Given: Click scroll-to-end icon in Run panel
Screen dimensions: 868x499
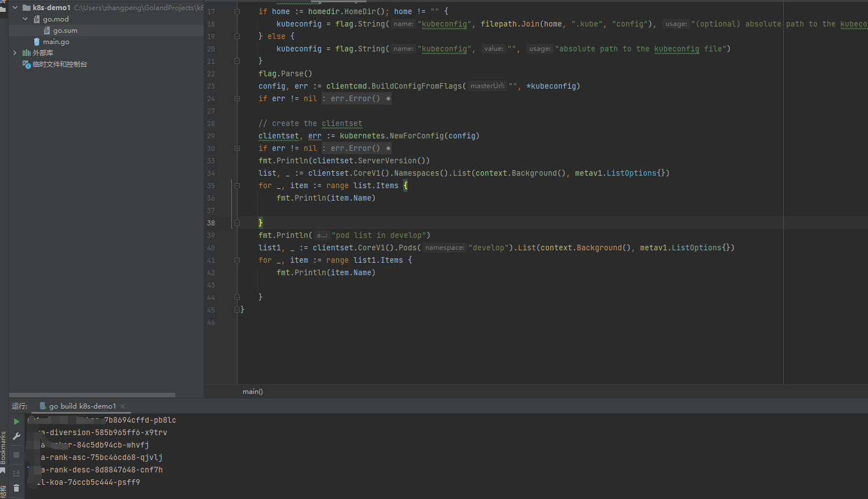Looking at the screenshot, I should click(x=16, y=472).
